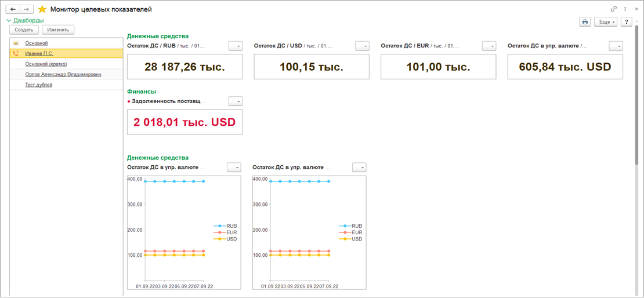Screen dimensions: 644x298
Task: Open the Основной (кратко) dashboard link
Action: 44,64
